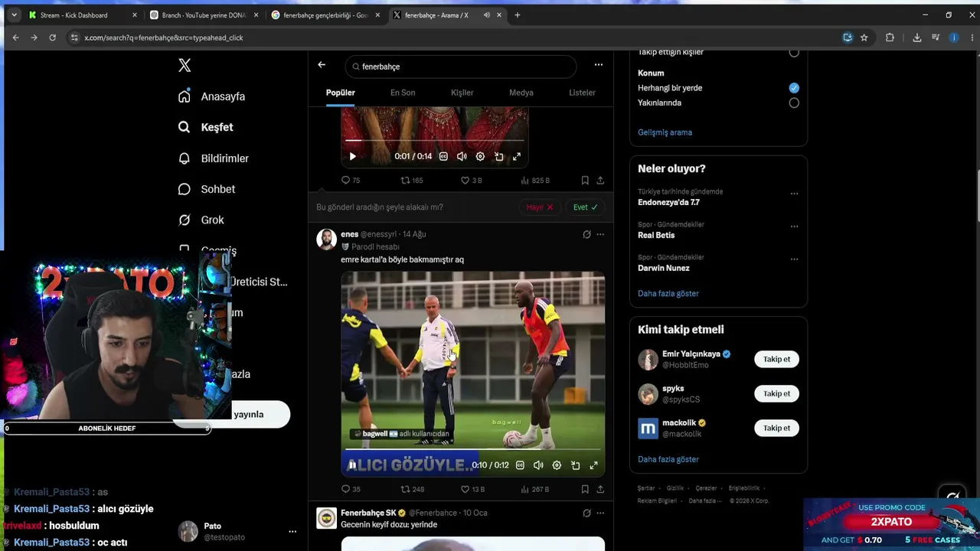Open the X logo home link

pos(185,66)
